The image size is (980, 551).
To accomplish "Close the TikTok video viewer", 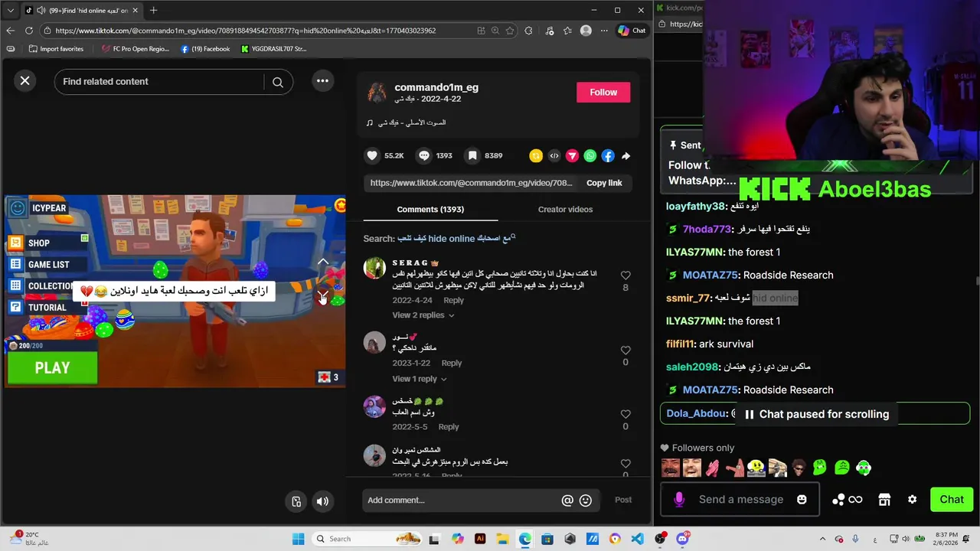I will click(24, 80).
